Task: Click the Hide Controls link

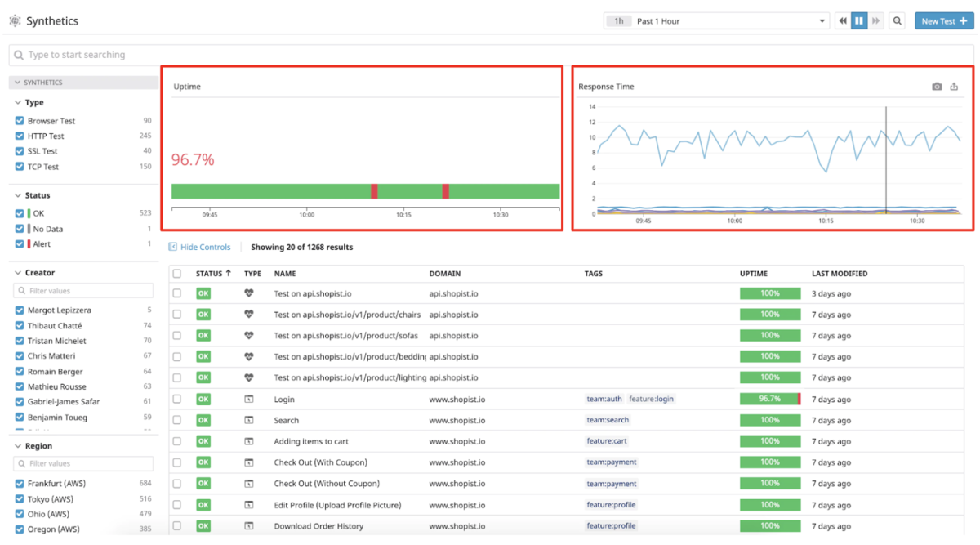Action: pyautogui.click(x=199, y=247)
